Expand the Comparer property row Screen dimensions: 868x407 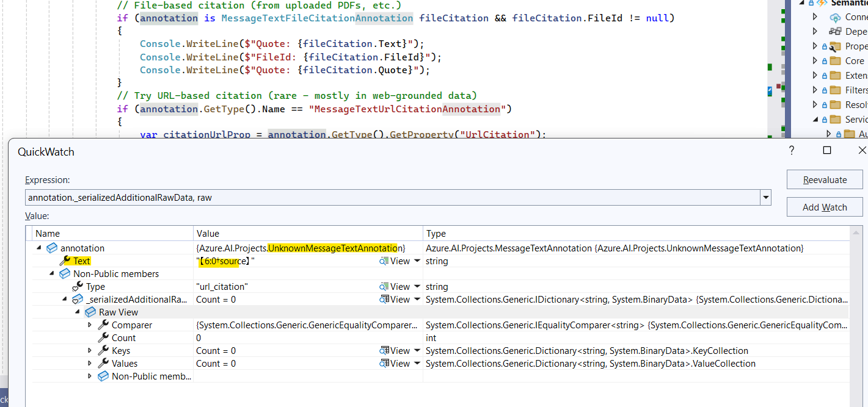[x=90, y=325]
